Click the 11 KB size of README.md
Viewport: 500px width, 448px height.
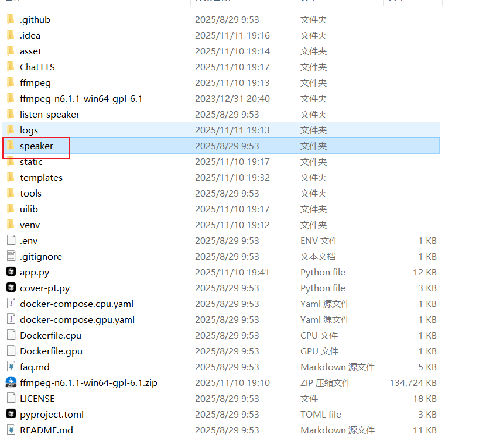coord(425,430)
